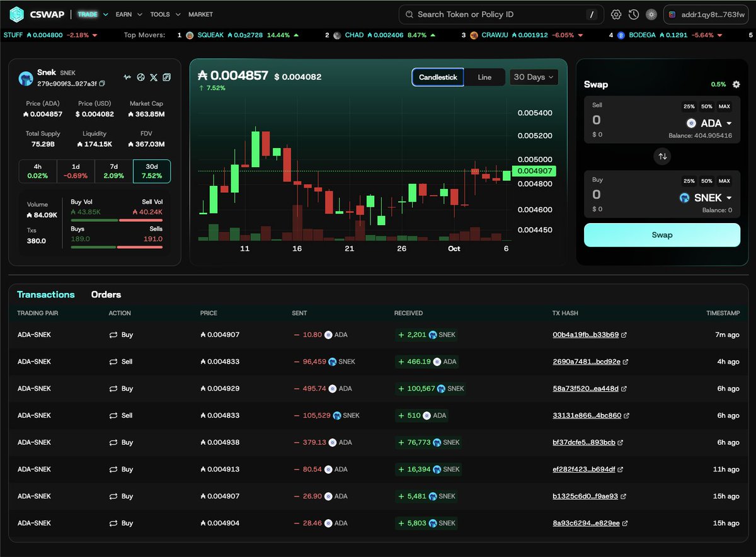Open tx bf37dcfe5...893bcb external link icon
Screen dimensions: 756x557
pyautogui.click(x=620, y=443)
